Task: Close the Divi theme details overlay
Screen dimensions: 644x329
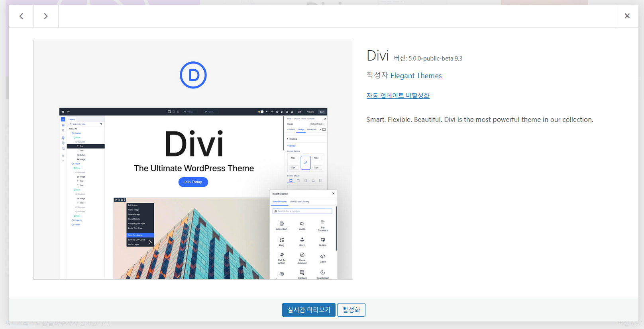Action: (627, 16)
